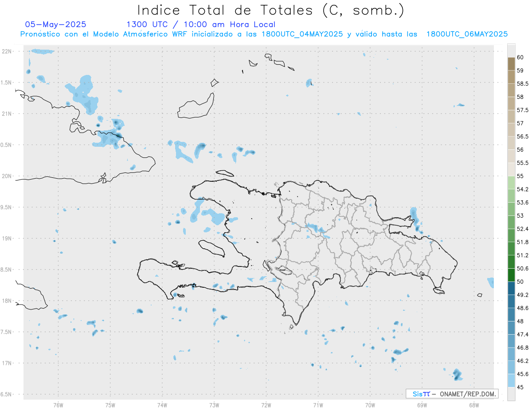The image size is (532, 411).
Task: Click the "21N" latitude axis label
Action: [7, 114]
